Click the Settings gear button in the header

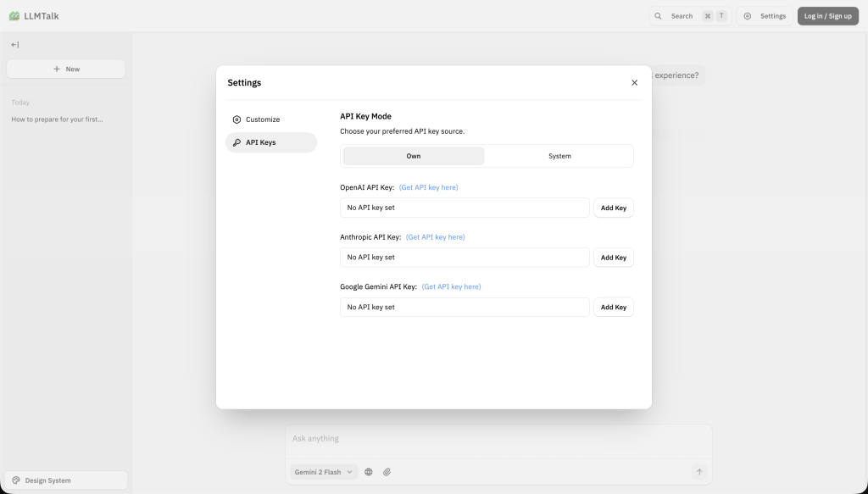click(x=765, y=16)
